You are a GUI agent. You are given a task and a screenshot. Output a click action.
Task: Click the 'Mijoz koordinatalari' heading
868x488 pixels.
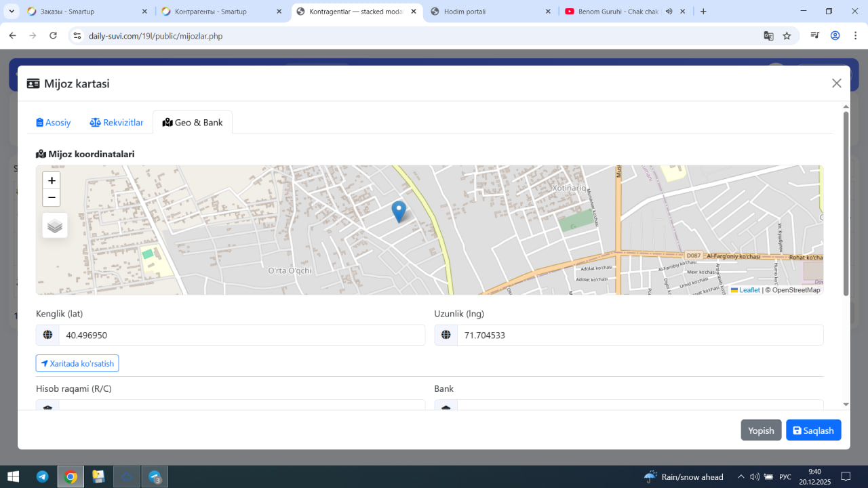coord(85,154)
